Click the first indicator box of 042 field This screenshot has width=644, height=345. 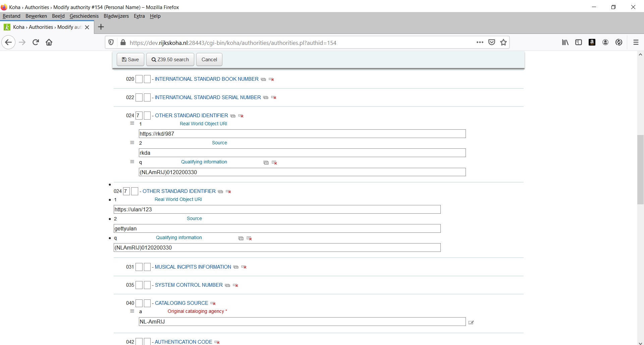click(x=139, y=342)
